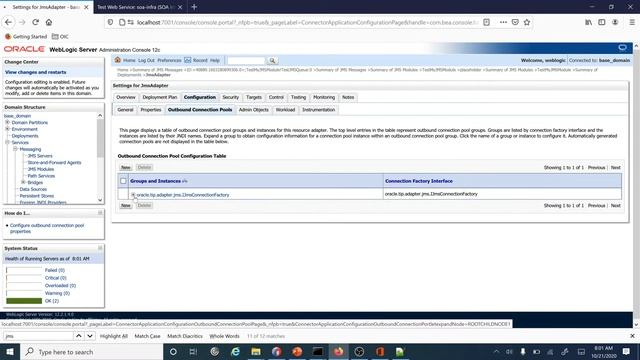Click the OIC bookmark folder
Screen dimensions: 640x360
point(60,36)
